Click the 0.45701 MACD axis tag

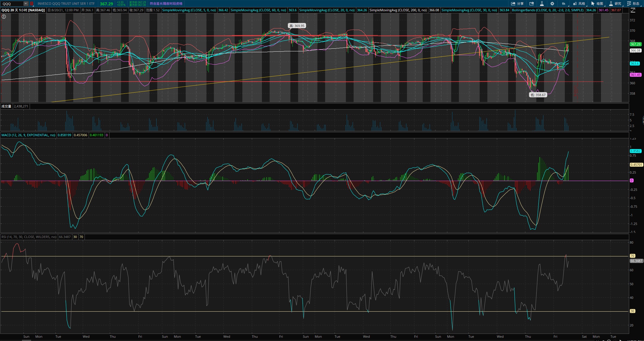coord(636,165)
